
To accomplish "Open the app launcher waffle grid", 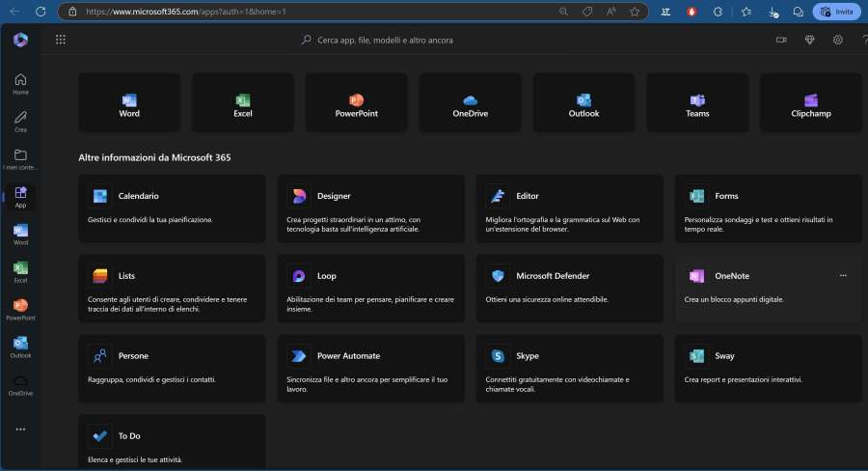I will tap(61, 40).
